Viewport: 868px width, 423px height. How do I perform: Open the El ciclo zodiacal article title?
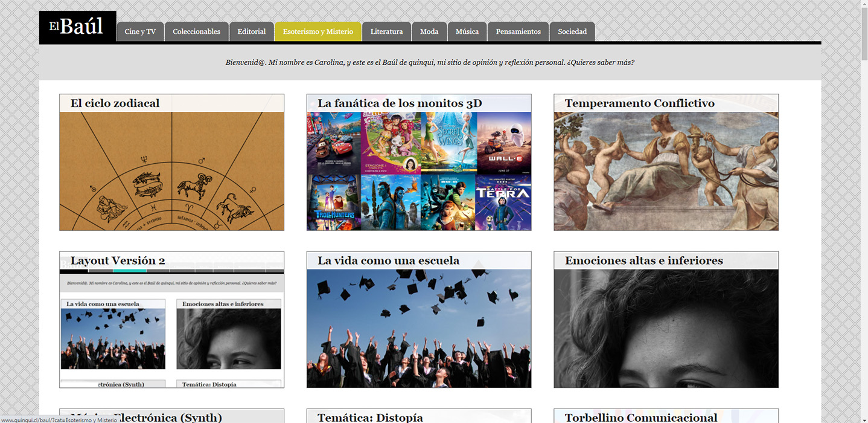pyautogui.click(x=115, y=103)
